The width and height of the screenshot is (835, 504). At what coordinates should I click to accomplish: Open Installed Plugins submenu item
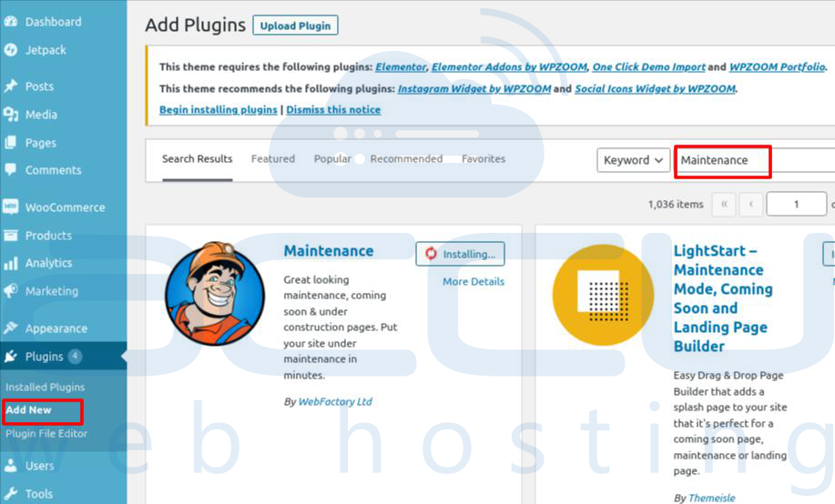click(x=46, y=387)
